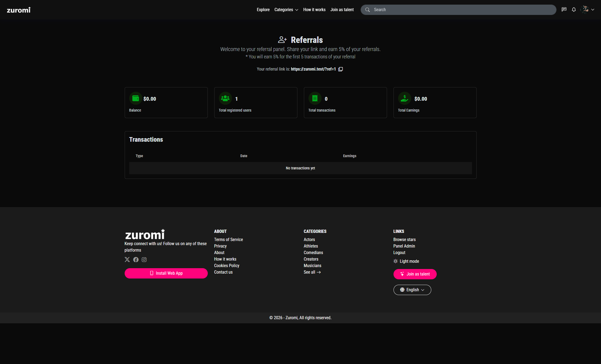This screenshot has height=364, width=601.
Task: Switch to Light mode
Action: coord(406,261)
